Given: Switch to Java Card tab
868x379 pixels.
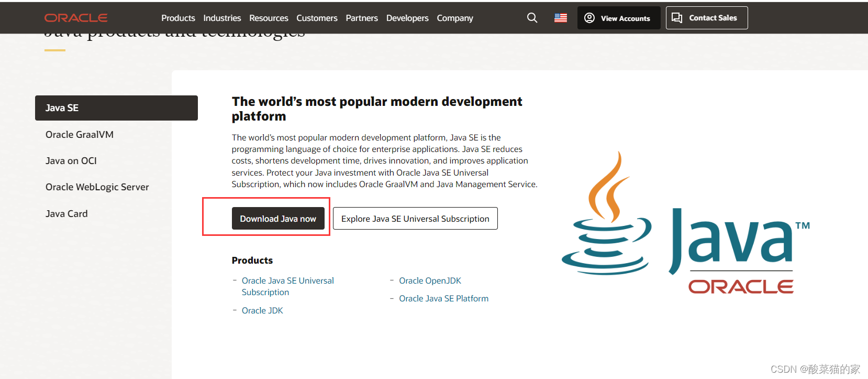Looking at the screenshot, I should coord(66,214).
